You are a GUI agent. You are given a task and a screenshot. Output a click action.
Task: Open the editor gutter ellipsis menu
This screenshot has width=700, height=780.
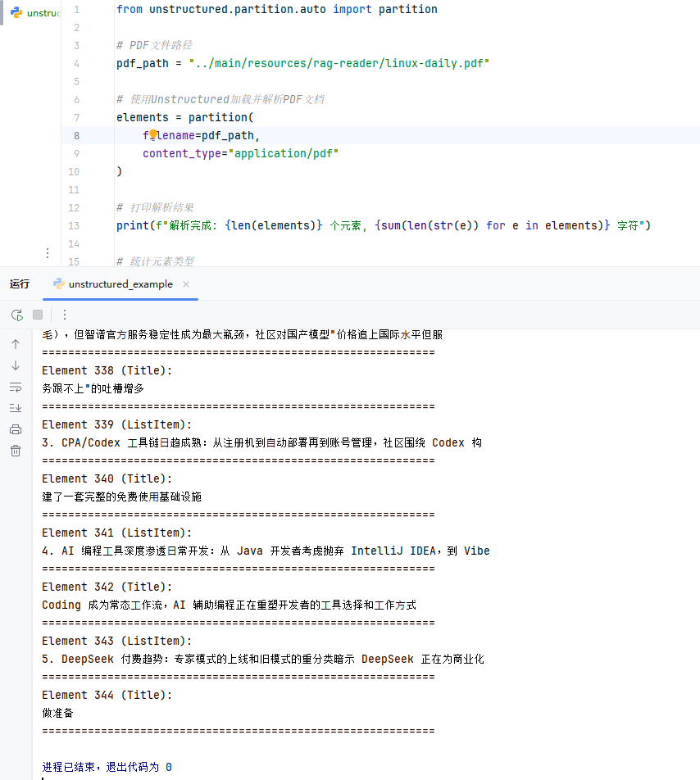48,253
